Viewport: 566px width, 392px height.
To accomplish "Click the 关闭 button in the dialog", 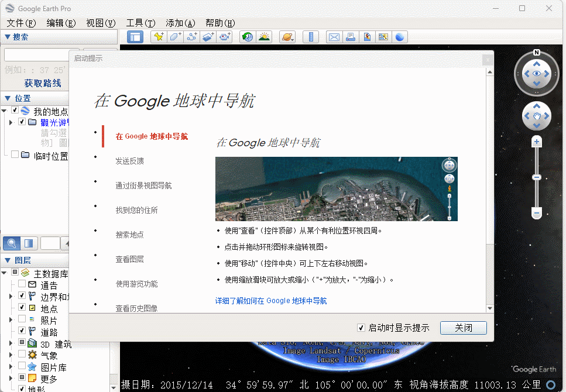I will pyautogui.click(x=464, y=328).
